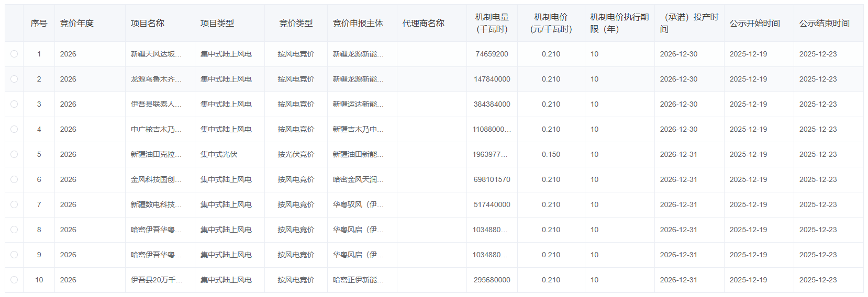
Task: Click the 机制电量(千瓦时) column header
Action: [x=492, y=24]
